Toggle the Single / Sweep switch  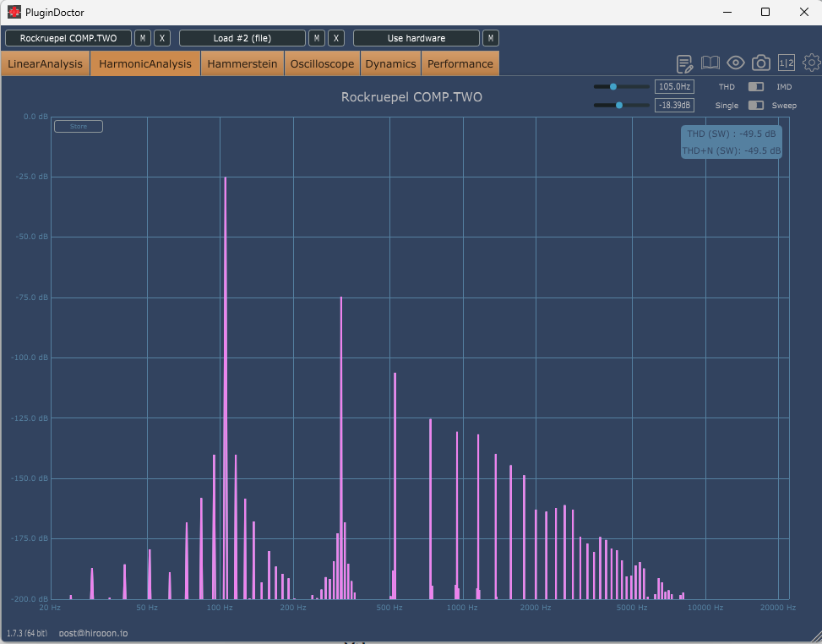pos(755,106)
